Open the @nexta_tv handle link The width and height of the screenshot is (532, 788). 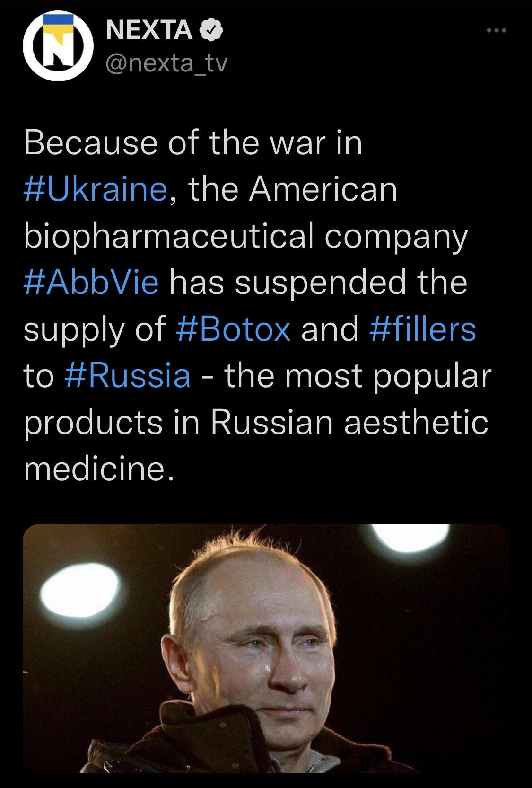click(x=166, y=63)
